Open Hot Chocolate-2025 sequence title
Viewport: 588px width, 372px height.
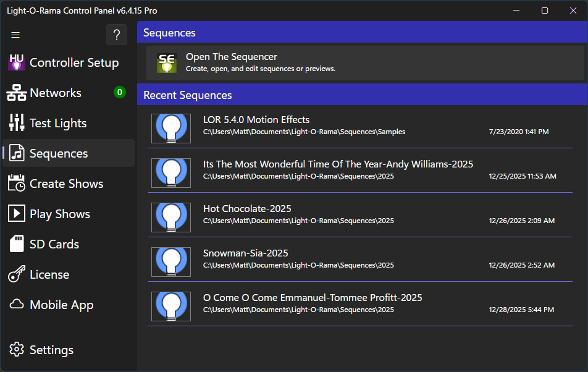pyautogui.click(x=247, y=208)
